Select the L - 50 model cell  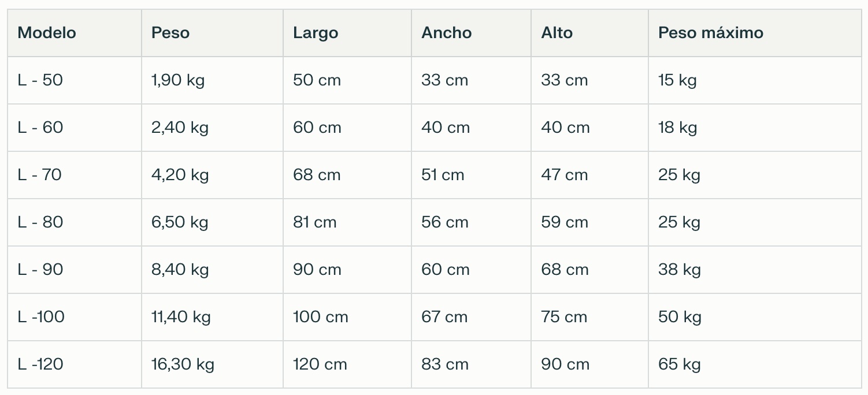(40, 80)
